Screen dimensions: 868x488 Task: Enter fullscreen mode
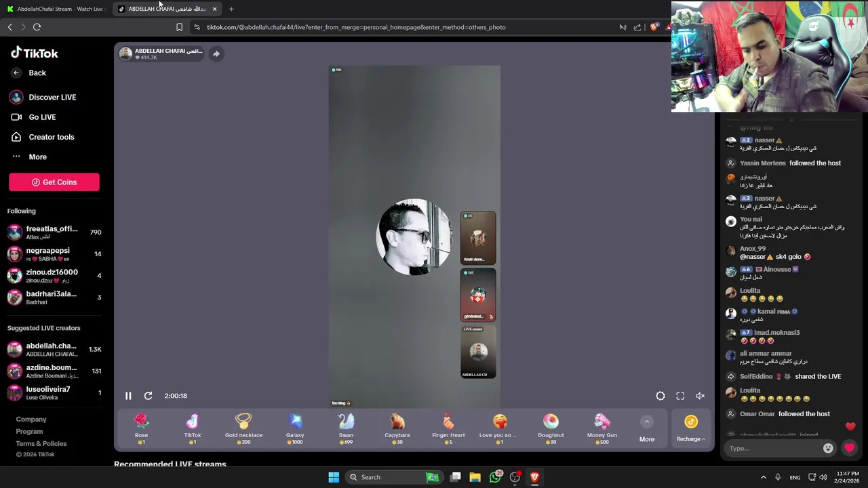coord(680,396)
